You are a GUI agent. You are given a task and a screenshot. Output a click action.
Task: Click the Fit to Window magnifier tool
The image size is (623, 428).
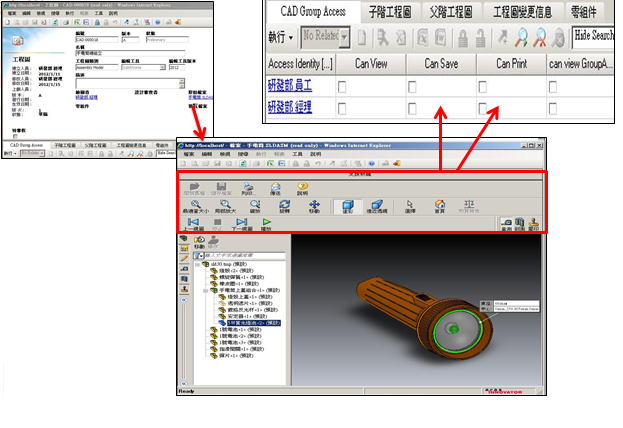196,206
